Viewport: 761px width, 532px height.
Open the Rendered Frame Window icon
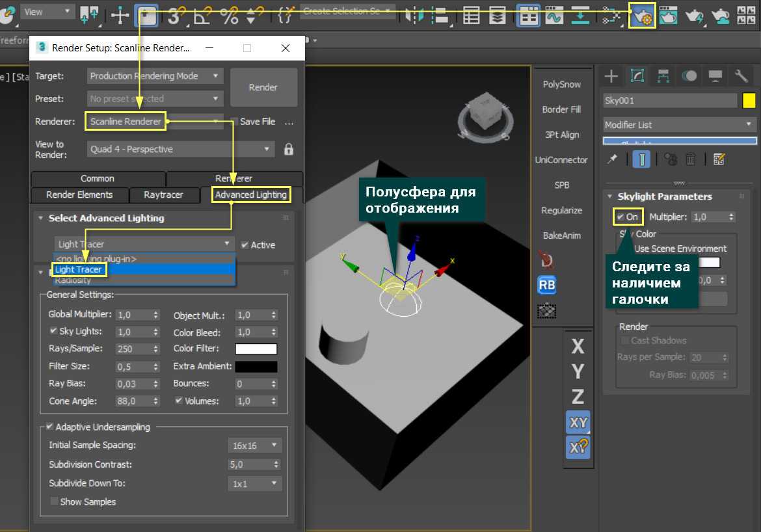click(669, 16)
